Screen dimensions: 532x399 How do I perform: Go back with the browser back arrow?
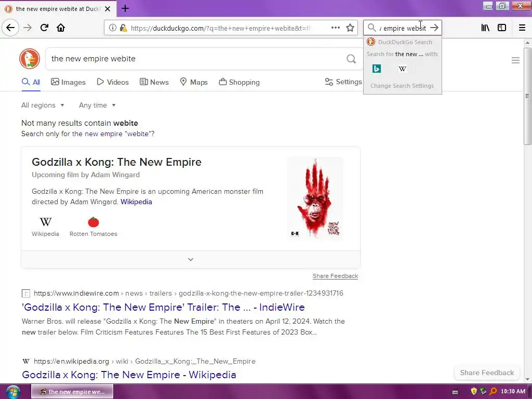[10, 28]
